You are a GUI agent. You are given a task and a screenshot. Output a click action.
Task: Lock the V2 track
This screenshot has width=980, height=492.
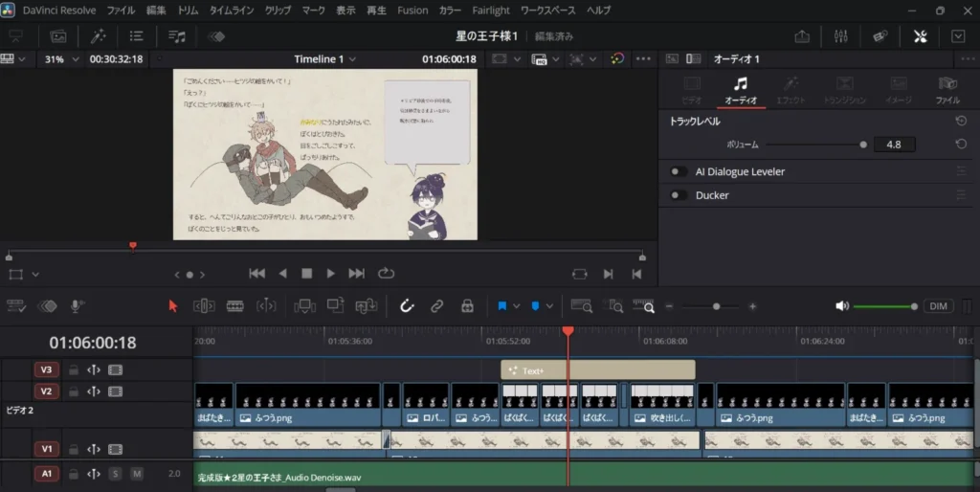[x=74, y=391]
